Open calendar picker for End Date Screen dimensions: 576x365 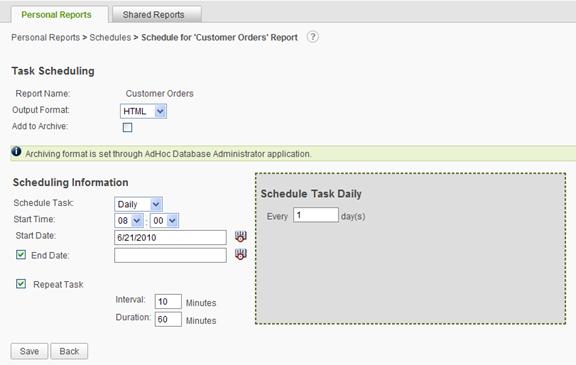241,254
